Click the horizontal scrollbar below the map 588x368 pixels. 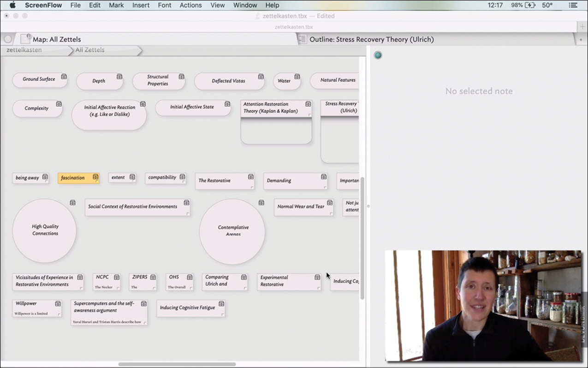[177, 364]
